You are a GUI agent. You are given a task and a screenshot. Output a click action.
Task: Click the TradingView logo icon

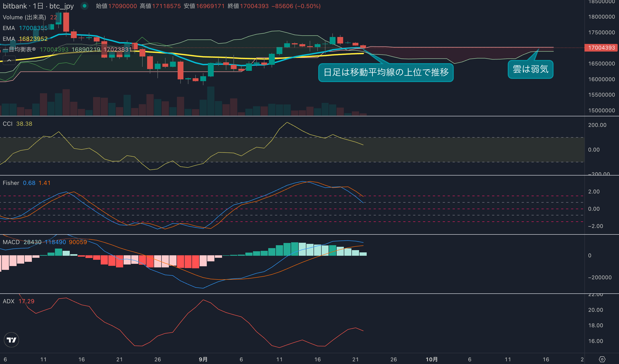pos(11,340)
